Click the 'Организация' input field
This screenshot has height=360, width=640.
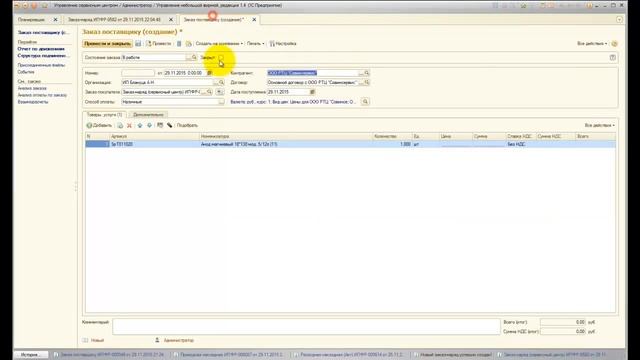(x=168, y=82)
